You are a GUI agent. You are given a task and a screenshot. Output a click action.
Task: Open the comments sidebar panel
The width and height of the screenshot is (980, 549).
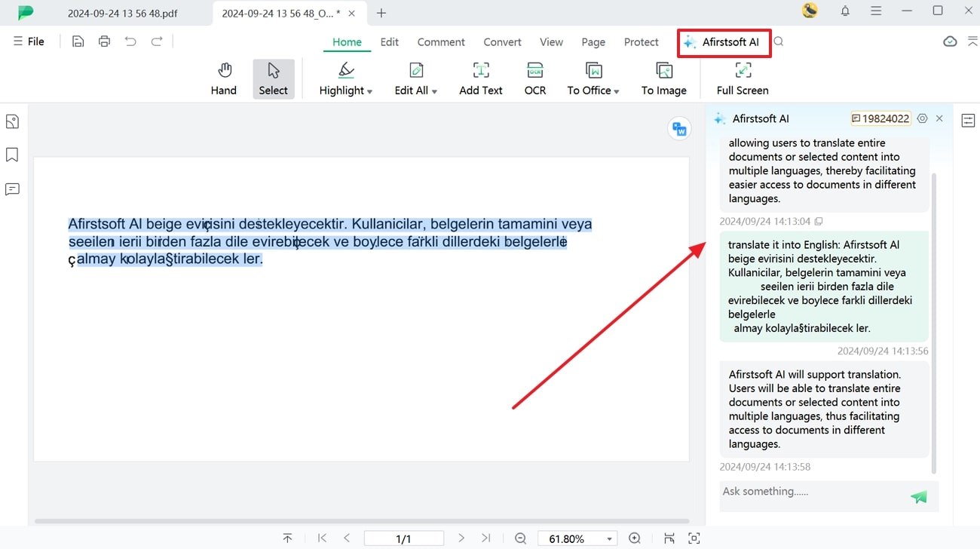point(12,189)
